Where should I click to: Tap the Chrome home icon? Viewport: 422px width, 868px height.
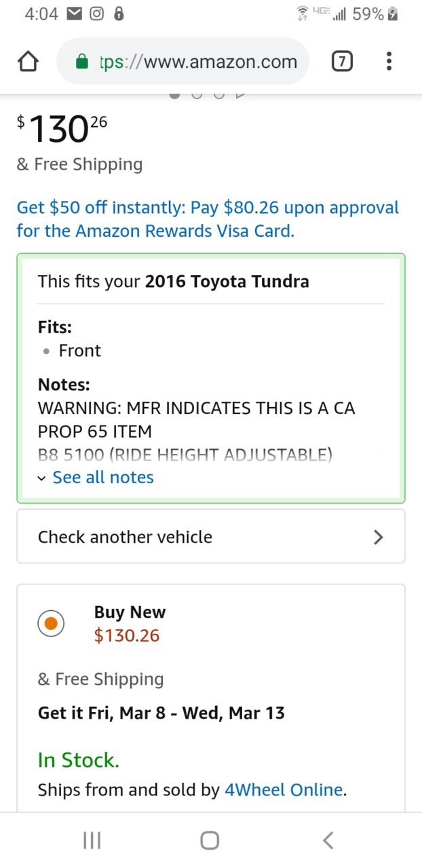click(27, 62)
